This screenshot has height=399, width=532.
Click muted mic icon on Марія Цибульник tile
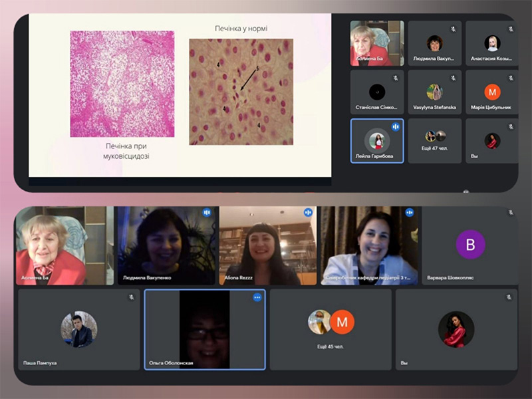tap(511, 78)
